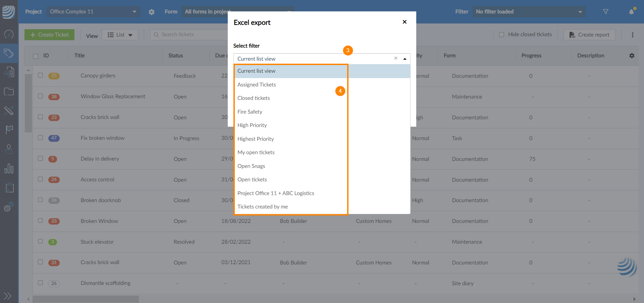The height and width of the screenshot is (303, 644).
Task: Check the Canopy girders row checkbox
Action: coord(40,75)
